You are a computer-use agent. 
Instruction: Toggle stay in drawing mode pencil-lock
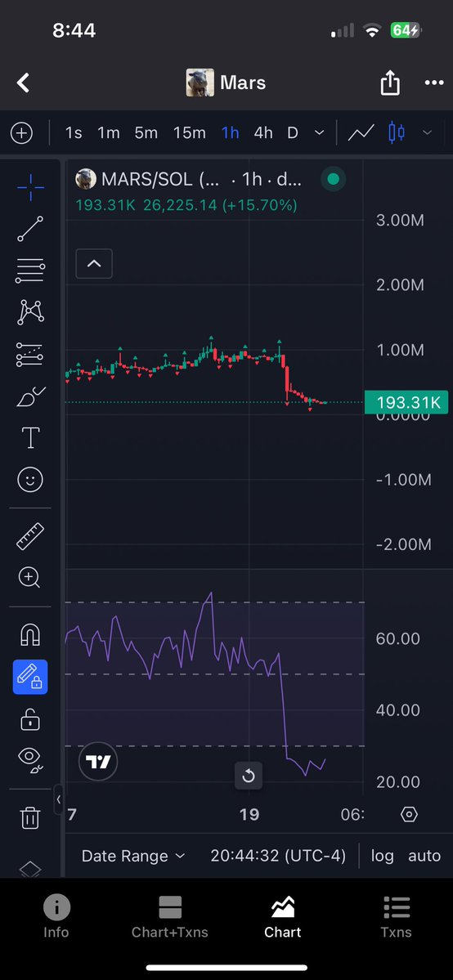[30, 677]
